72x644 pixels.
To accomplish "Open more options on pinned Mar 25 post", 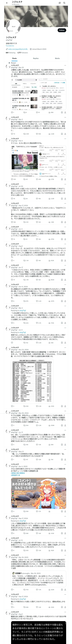I will [65, 65].
